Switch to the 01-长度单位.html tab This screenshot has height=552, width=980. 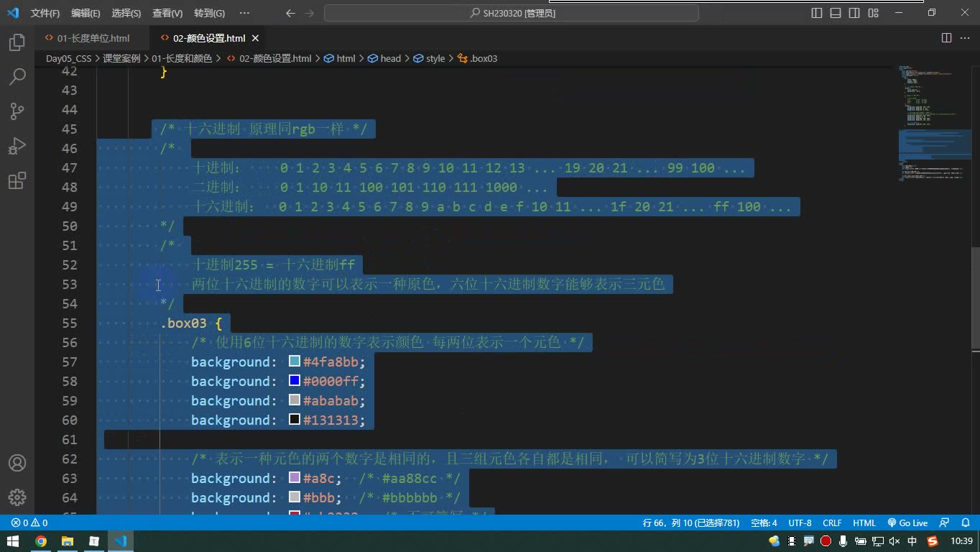coord(93,38)
